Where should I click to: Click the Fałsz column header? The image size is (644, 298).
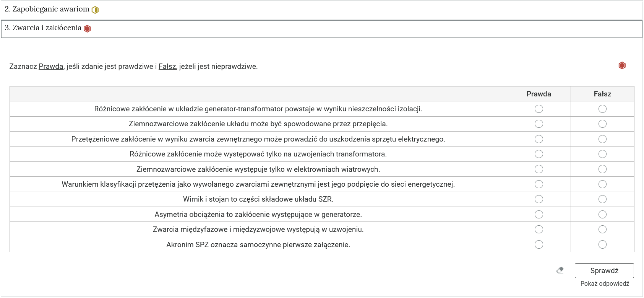pyautogui.click(x=602, y=94)
